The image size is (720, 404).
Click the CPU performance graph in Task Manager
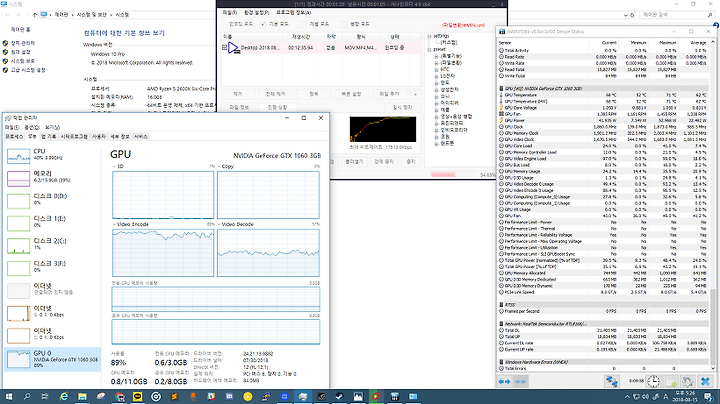click(18, 157)
